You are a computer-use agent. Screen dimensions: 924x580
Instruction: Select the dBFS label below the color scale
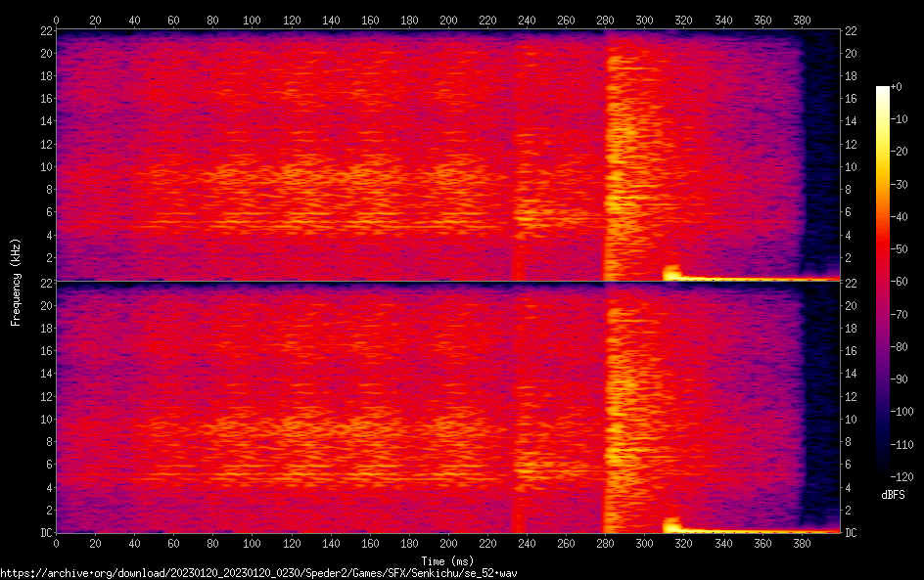pyautogui.click(x=892, y=497)
